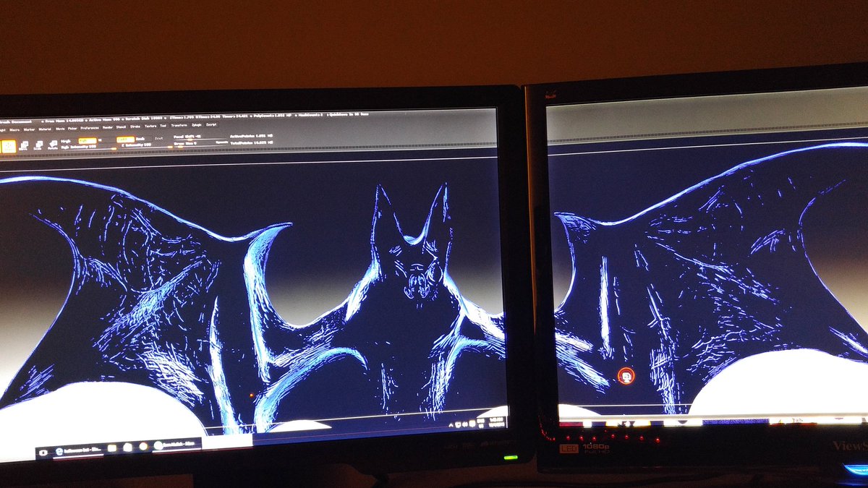Click the TotalPoints readout text
This screenshot has height=488, width=868.
[251, 142]
